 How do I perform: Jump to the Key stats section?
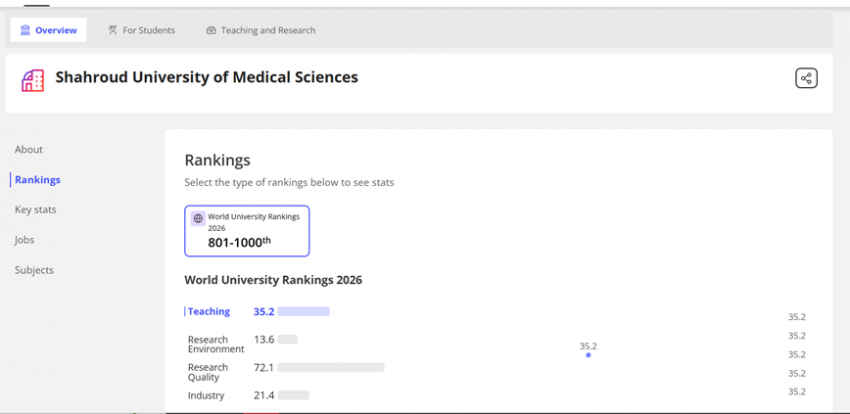pos(35,210)
